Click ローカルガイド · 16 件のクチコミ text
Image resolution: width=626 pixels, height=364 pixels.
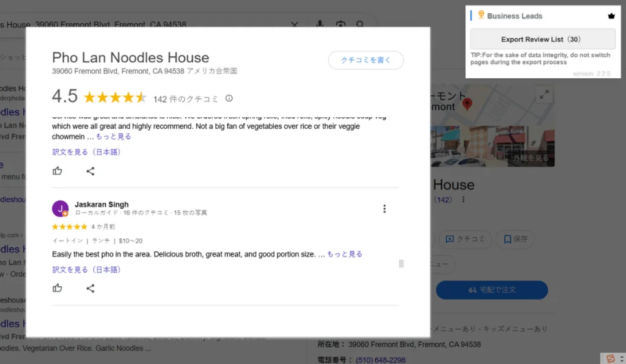(x=122, y=213)
